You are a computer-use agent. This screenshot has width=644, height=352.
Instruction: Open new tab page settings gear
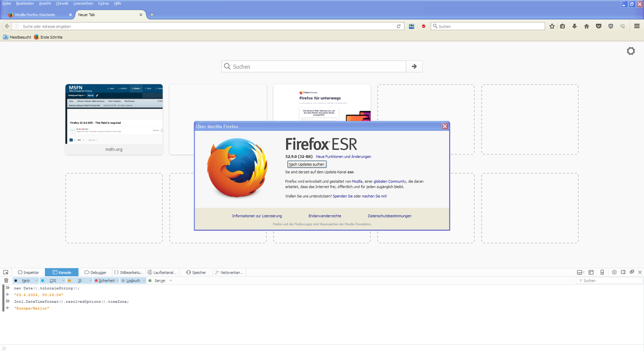click(x=631, y=51)
